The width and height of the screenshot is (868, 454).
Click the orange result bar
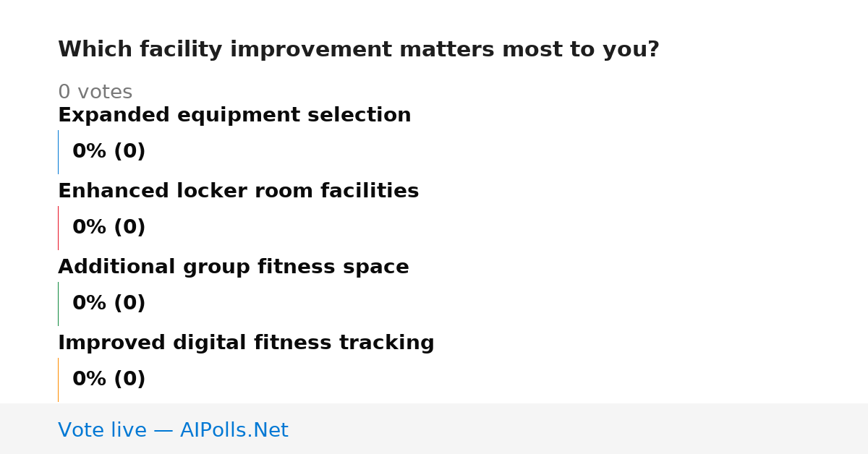pos(58,380)
